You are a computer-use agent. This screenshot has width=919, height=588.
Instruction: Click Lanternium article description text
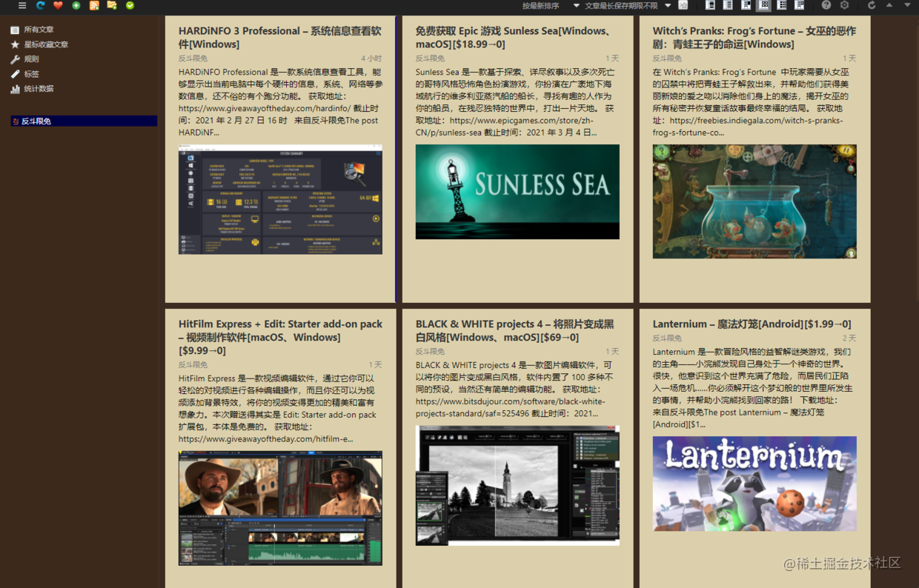pos(754,388)
